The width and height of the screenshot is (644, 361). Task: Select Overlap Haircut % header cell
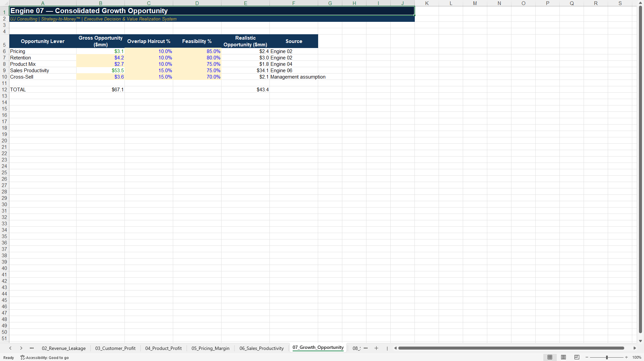[149, 41]
